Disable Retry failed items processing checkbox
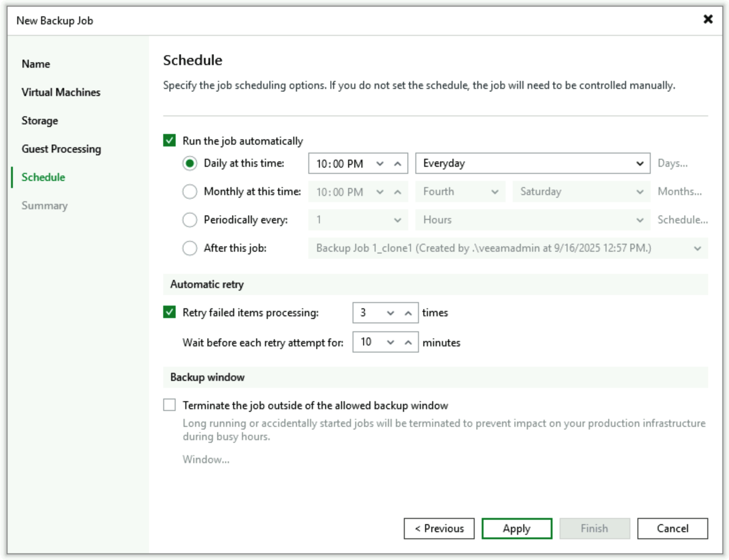 (x=169, y=312)
